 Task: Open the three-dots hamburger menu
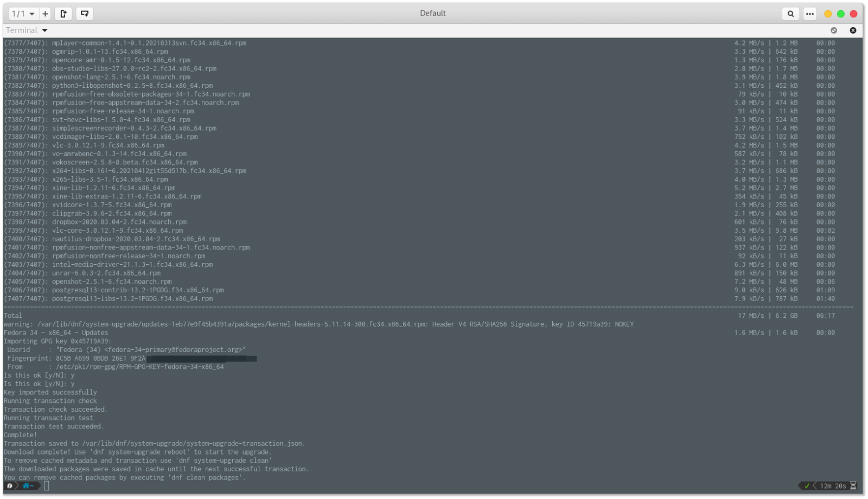[810, 14]
